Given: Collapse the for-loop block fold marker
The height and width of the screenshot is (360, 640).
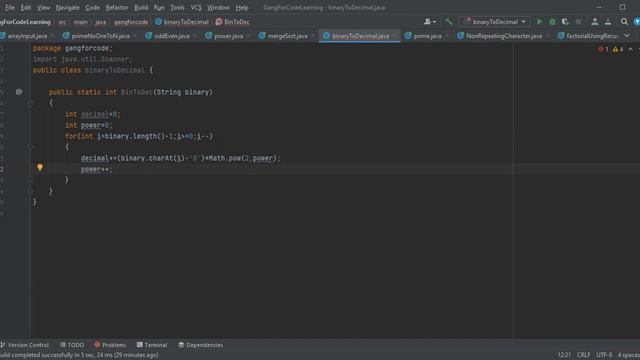Looking at the screenshot, I should pos(30,147).
